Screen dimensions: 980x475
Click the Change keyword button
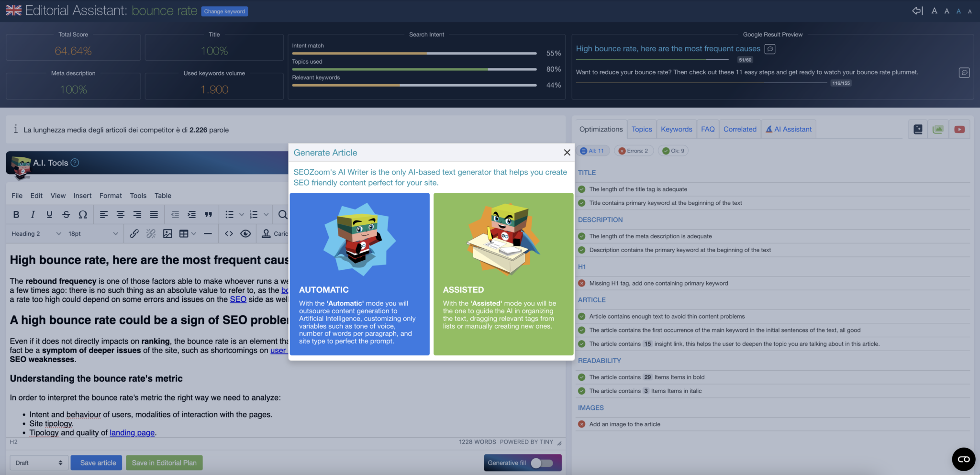click(224, 11)
